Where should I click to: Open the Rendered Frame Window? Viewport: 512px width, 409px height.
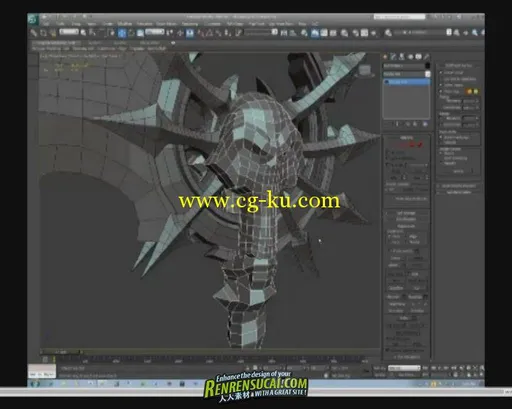click(x=365, y=33)
